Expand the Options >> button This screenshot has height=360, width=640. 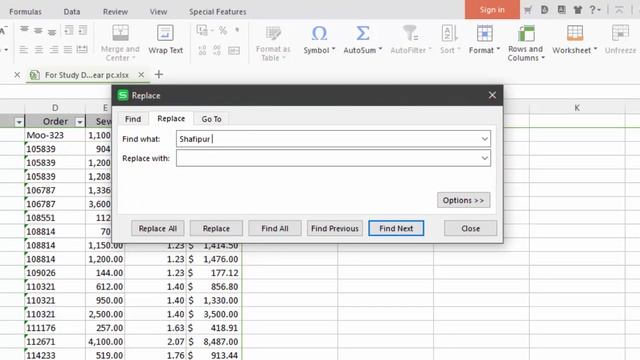(463, 200)
